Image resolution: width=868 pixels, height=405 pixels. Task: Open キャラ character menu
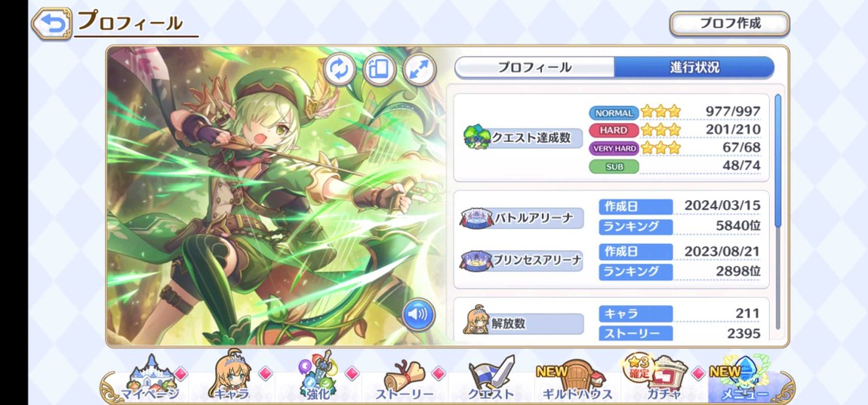click(232, 379)
